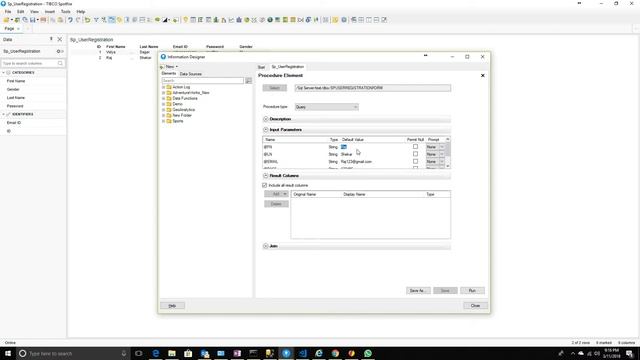Open WhatsApp from taskbar
The image size is (640, 360).
click(368, 353)
